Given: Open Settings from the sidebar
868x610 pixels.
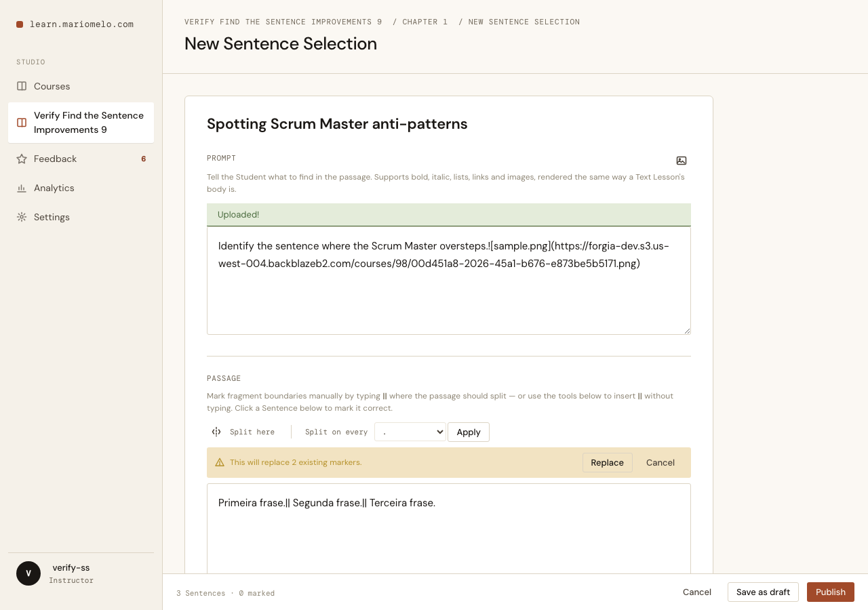Looking at the screenshot, I should [x=81, y=217].
